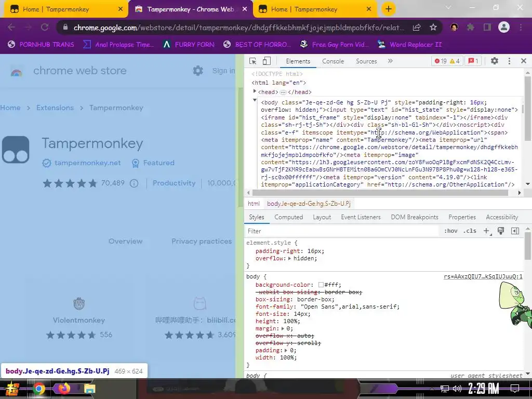
Task: Open the Properties tab
Action: click(462, 217)
